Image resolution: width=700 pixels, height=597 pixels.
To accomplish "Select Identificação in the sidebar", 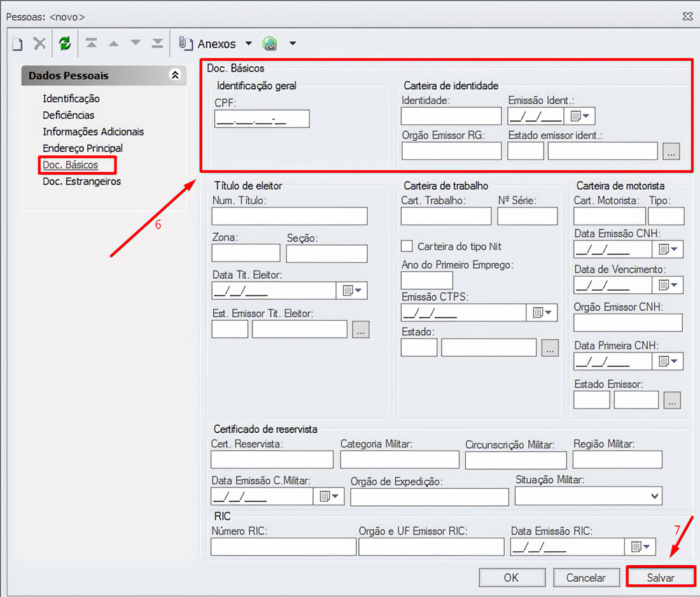I will pyautogui.click(x=71, y=99).
